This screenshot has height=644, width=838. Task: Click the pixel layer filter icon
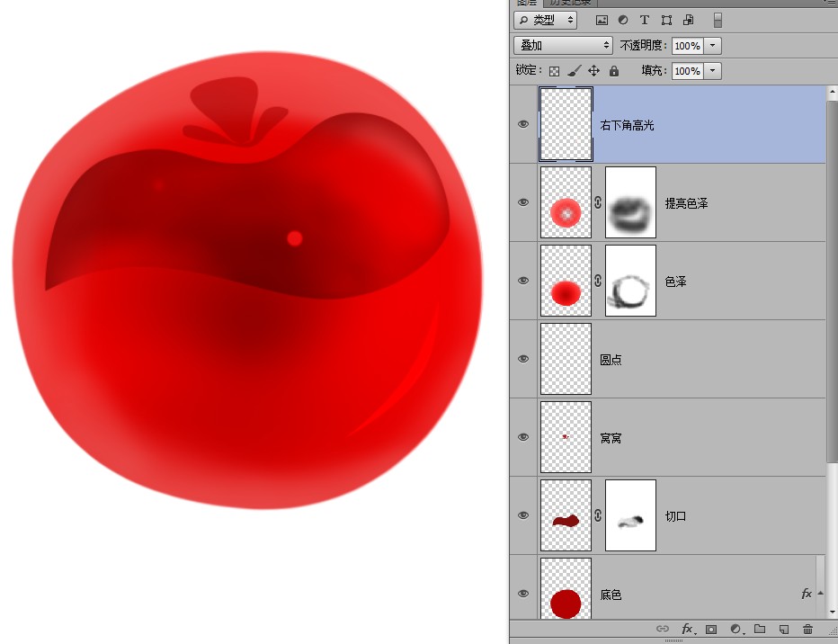[602, 21]
